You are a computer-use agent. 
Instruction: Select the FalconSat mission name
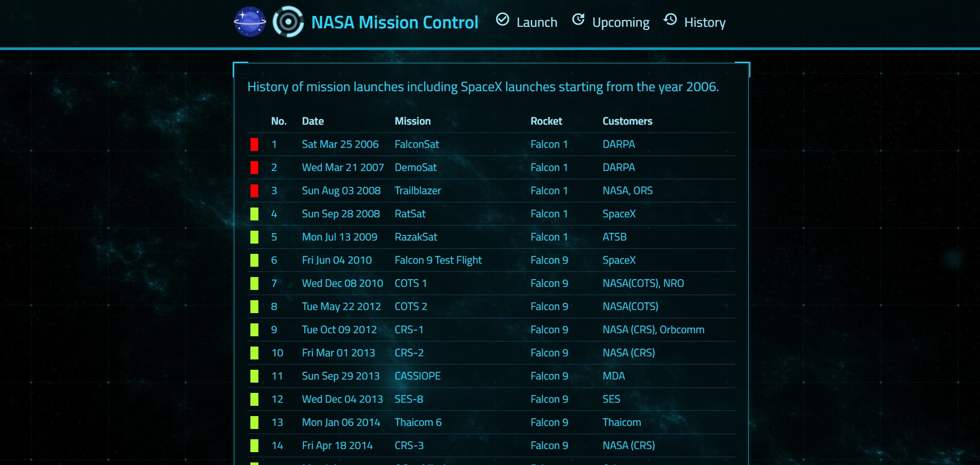click(x=417, y=144)
